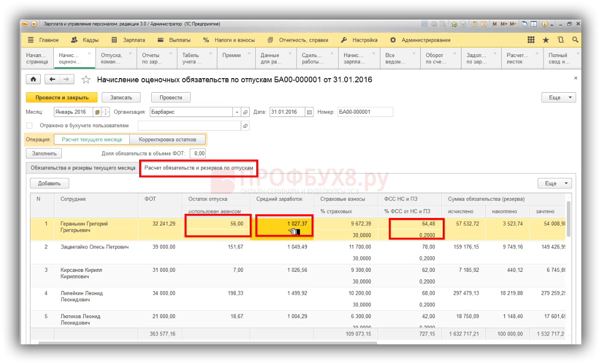Open the 'Зарплата' main menu section
The width and height of the screenshot is (601, 364).
click(x=128, y=40)
